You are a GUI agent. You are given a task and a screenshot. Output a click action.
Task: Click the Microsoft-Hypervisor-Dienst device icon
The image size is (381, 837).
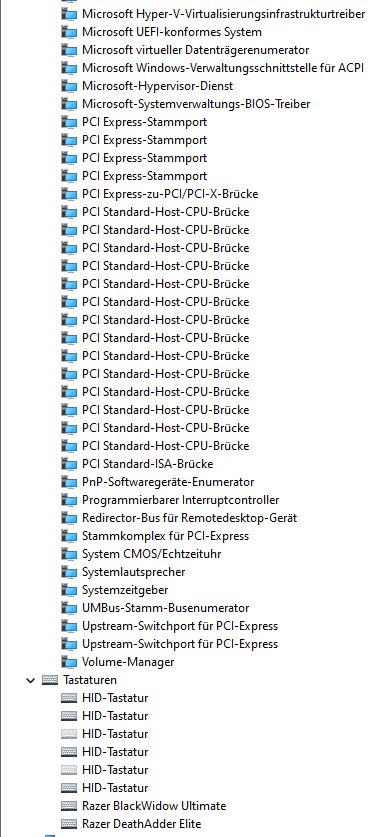tap(69, 86)
